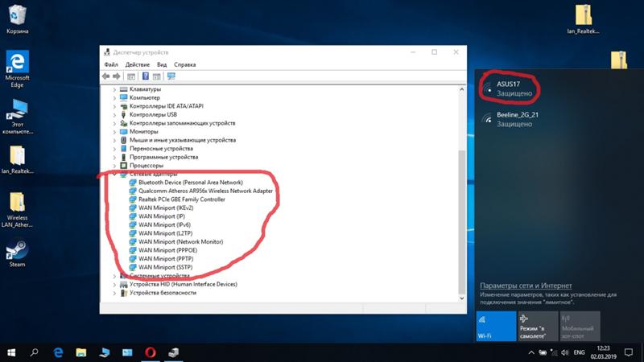The image size is (644, 362).
Task: Open Параметры сети и Интернет link
Action: click(526, 286)
